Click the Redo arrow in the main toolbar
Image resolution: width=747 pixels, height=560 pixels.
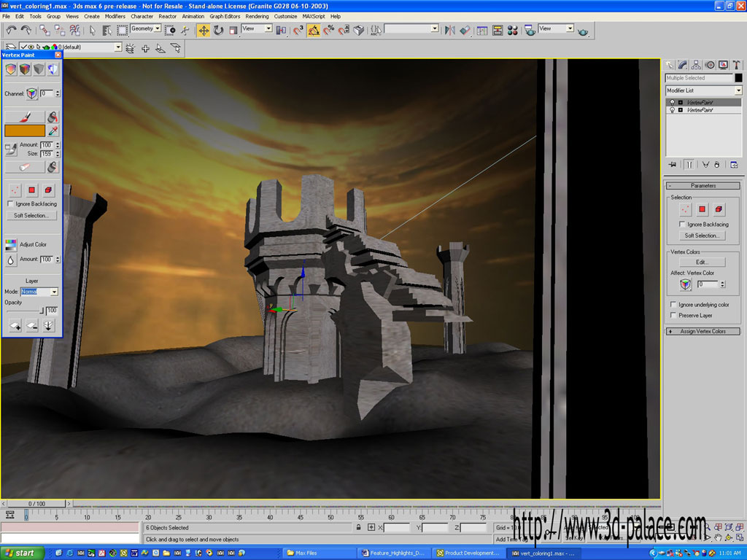point(26,31)
